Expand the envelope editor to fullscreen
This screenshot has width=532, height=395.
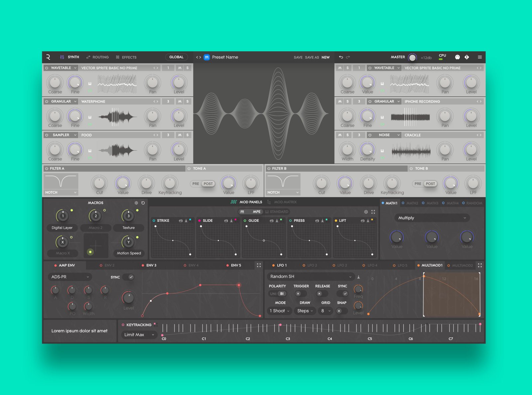click(x=259, y=265)
